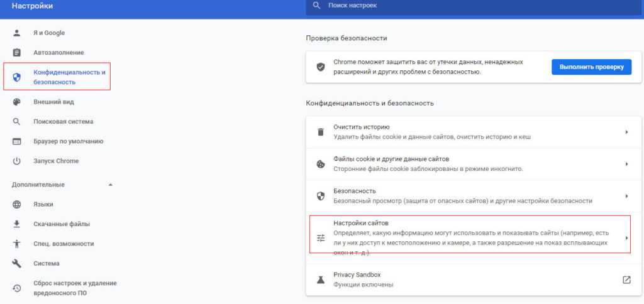Image resolution: width=644 pixels, height=304 pixels.
Task: Click the magnifier icon for Поисковая система
Action: coord(17,121)
